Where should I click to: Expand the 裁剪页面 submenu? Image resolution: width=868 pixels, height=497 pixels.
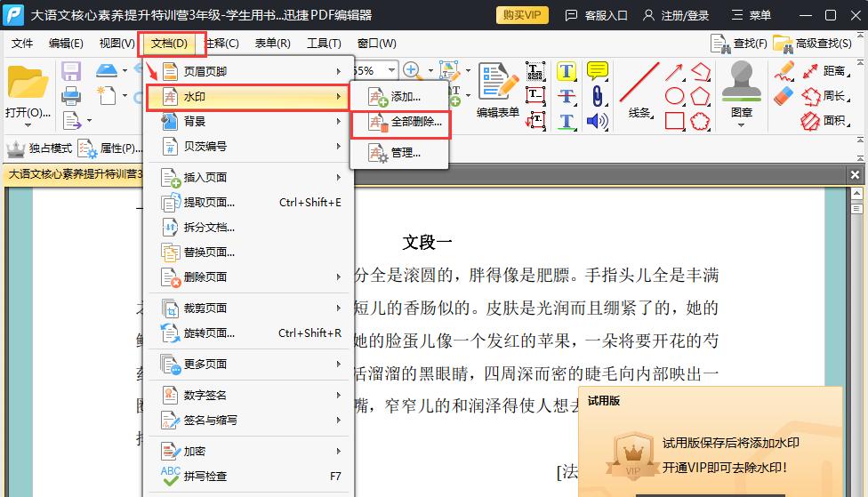coord(250,308)
